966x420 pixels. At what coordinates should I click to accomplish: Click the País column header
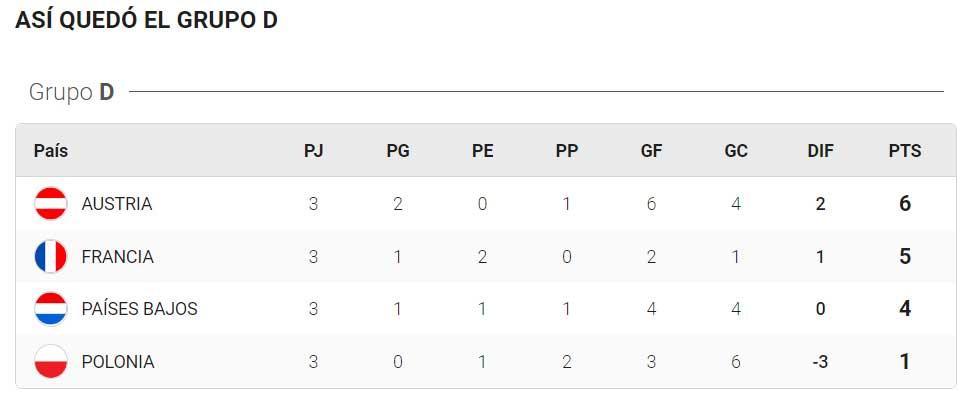51,150
